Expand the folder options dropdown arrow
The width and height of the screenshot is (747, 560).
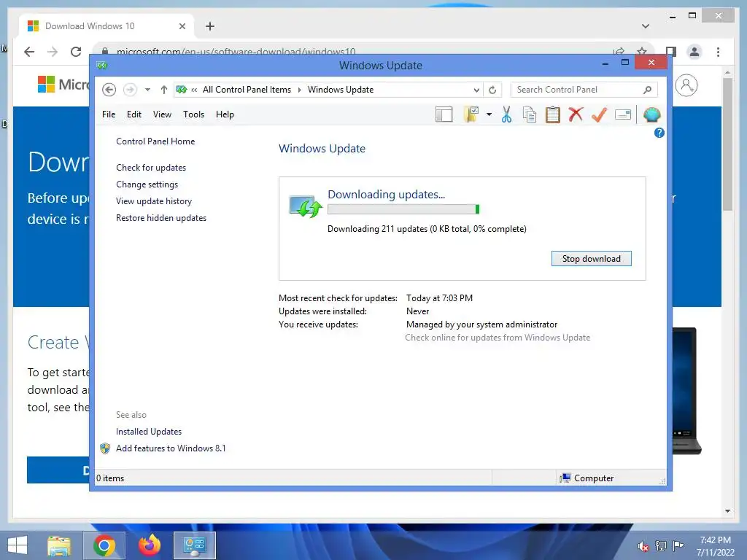[489, 114]
